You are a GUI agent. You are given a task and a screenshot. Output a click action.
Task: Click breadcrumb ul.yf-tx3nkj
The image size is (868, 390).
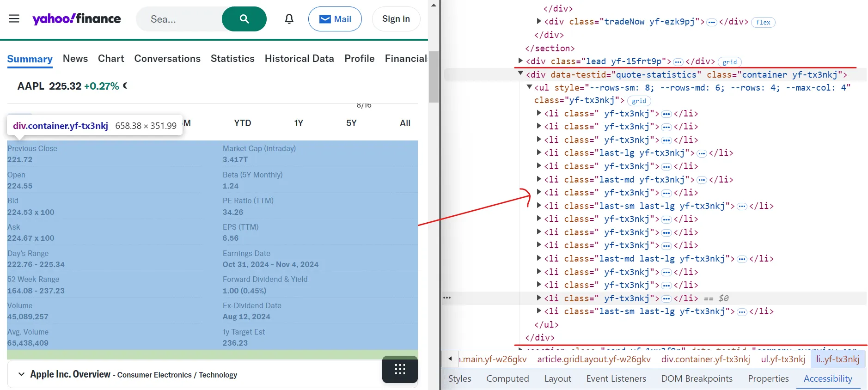point(783,359)
